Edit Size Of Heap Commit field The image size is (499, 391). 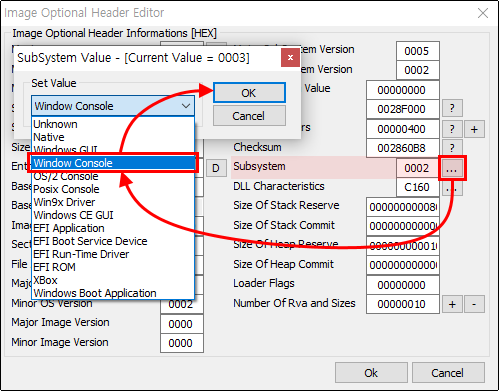pos(402,265)
